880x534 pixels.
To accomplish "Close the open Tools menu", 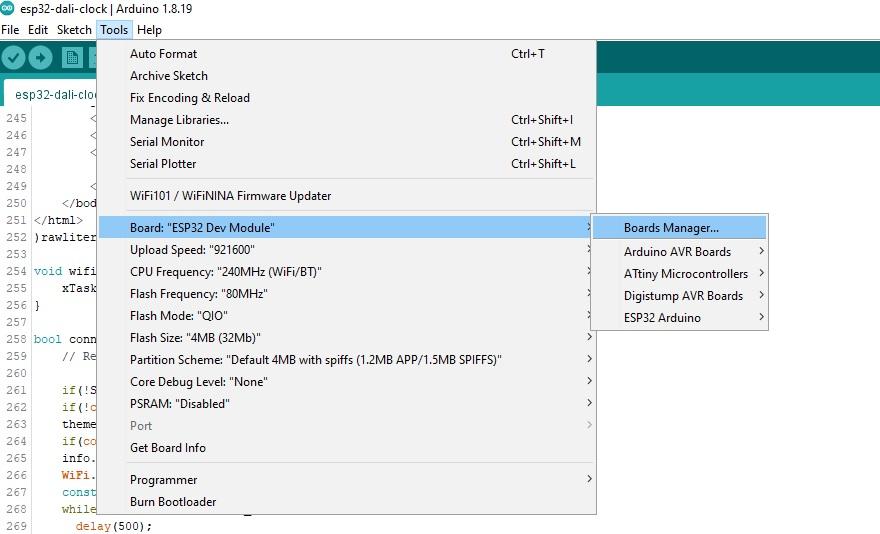I will tap(114, 30).
